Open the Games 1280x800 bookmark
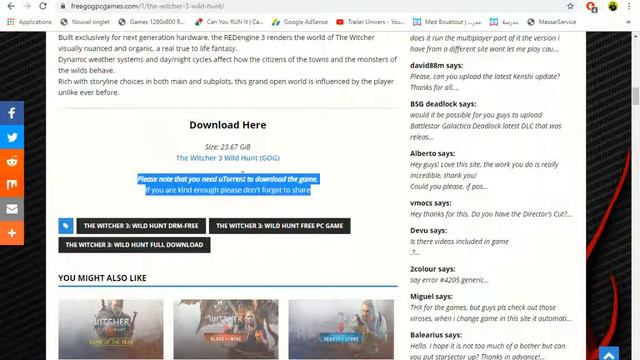640x360 pixels. [x=151, y=22]
